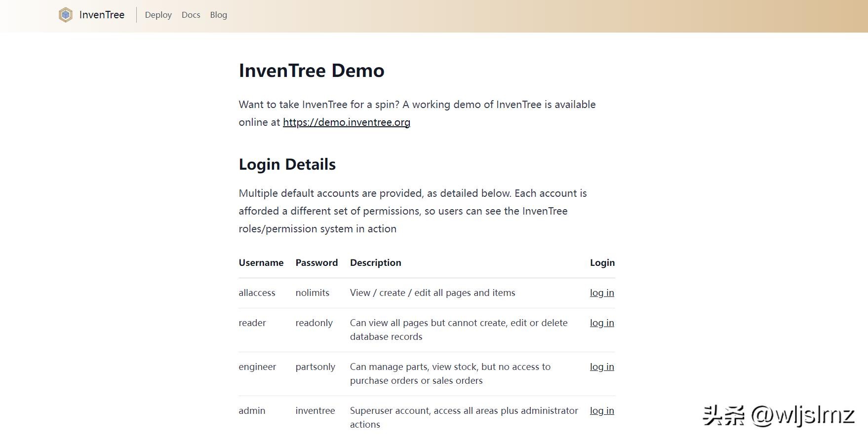
Task: Click the Login Details section heading
Action: [x=287, y=164]
